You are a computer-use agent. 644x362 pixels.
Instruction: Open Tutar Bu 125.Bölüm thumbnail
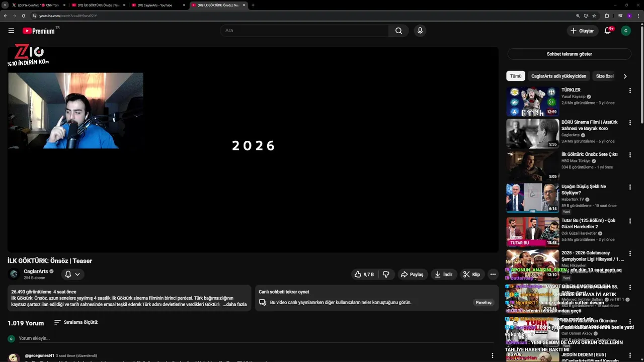click(532, 232)
